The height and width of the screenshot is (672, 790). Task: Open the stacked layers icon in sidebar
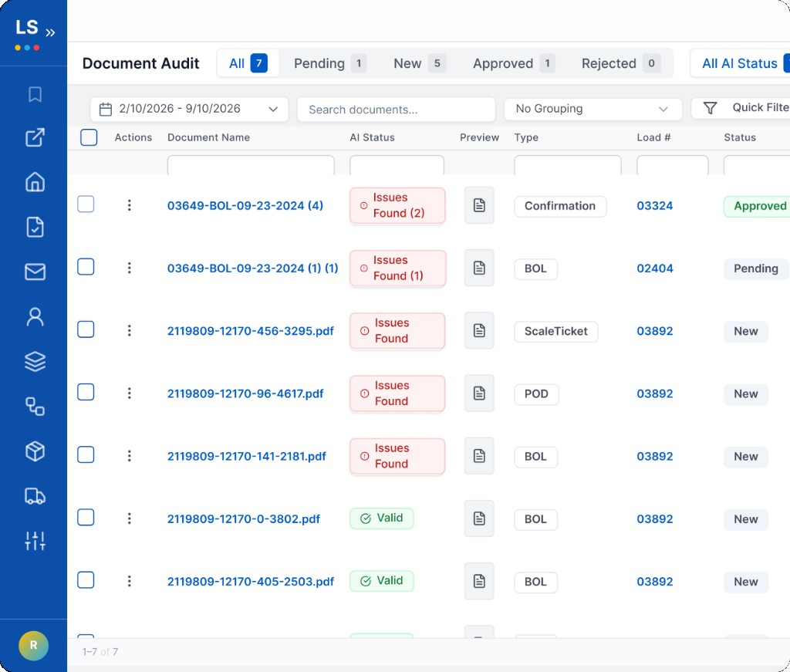coord(35,361)
